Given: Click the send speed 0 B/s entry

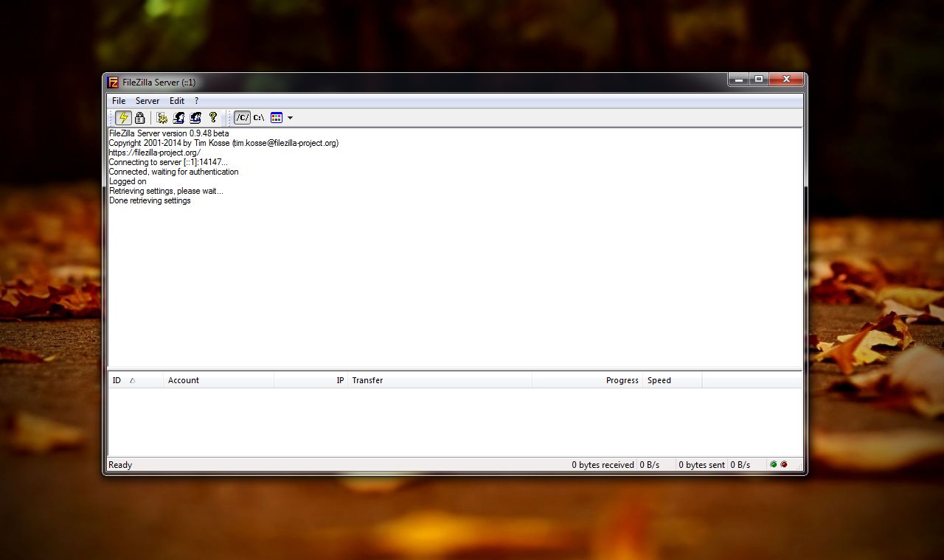Looking at the screenshot, I should 740,465.
